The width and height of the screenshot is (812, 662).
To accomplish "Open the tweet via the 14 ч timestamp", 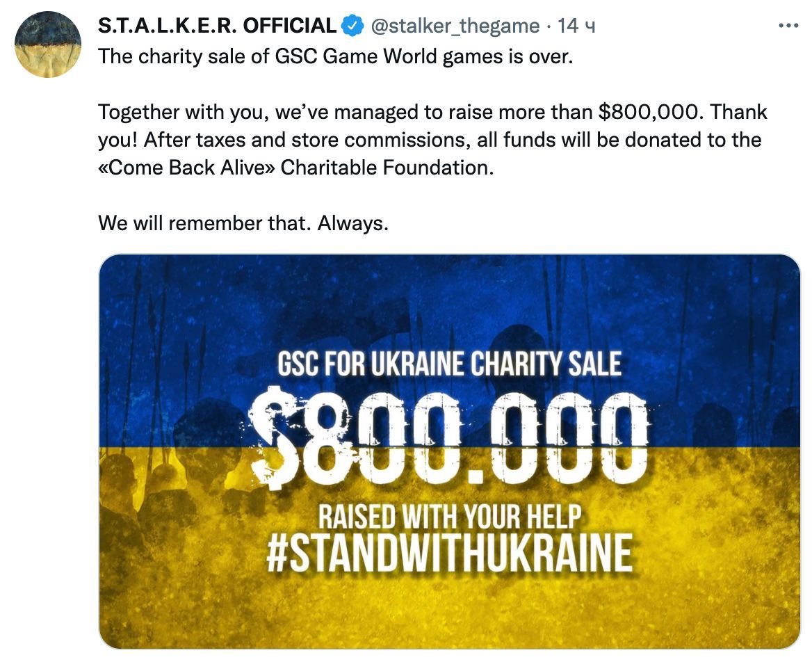I will coord(577,26).
